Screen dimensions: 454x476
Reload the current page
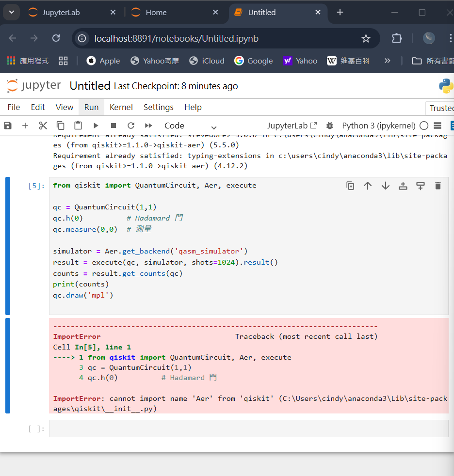56,38
